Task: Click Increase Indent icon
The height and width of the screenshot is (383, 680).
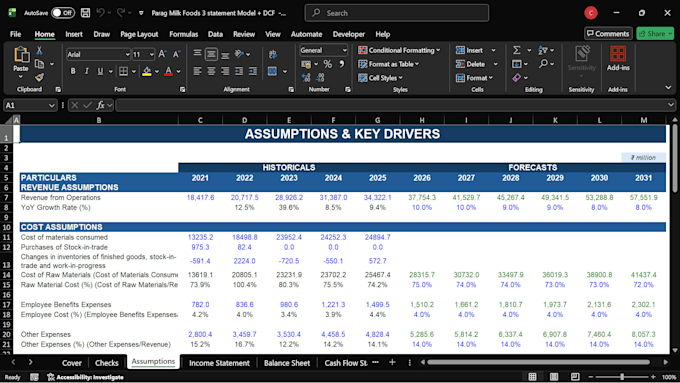Action: 253,71
